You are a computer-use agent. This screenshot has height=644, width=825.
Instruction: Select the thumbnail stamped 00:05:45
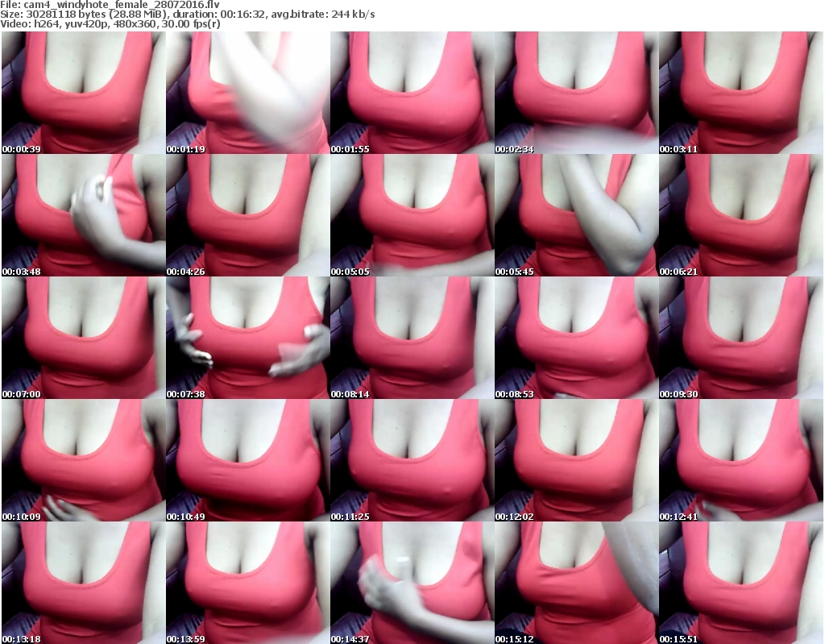(x=577, y=215)
